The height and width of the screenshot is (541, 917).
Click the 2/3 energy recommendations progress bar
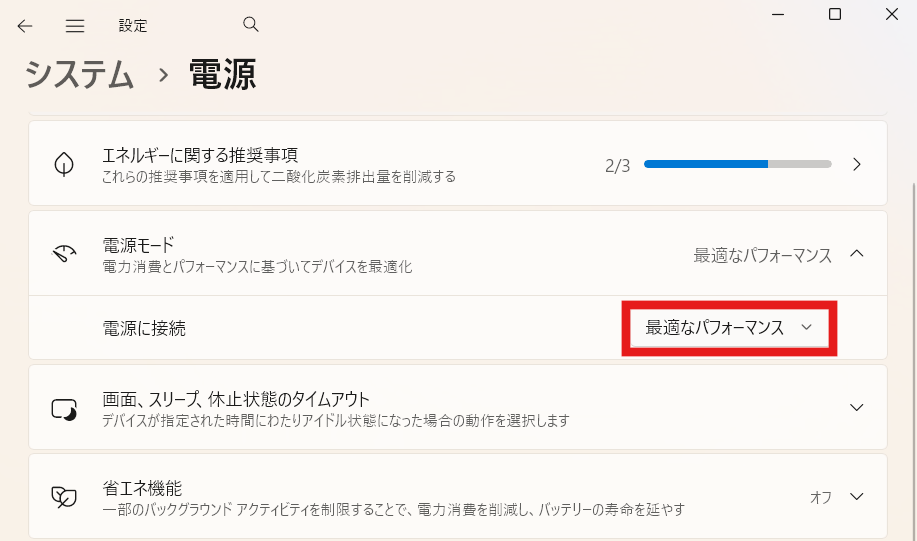click(x=737, y=164)
